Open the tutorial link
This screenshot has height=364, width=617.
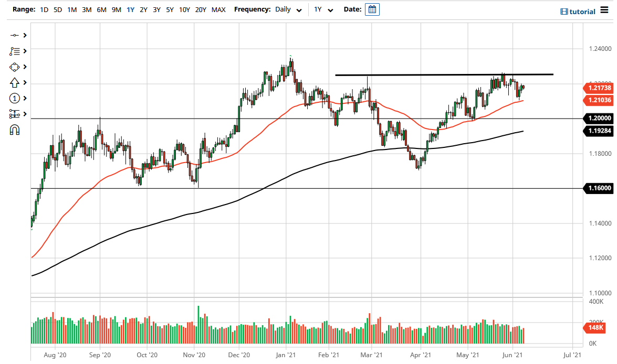coord(582,12)
